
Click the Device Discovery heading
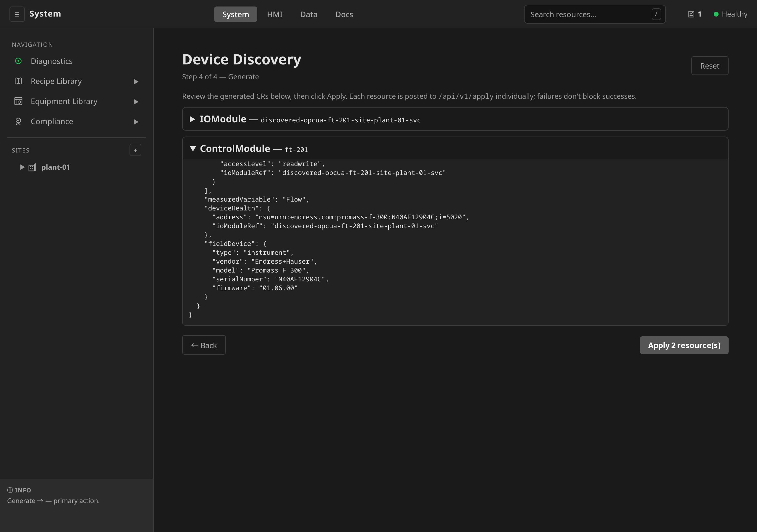[242, 60]
